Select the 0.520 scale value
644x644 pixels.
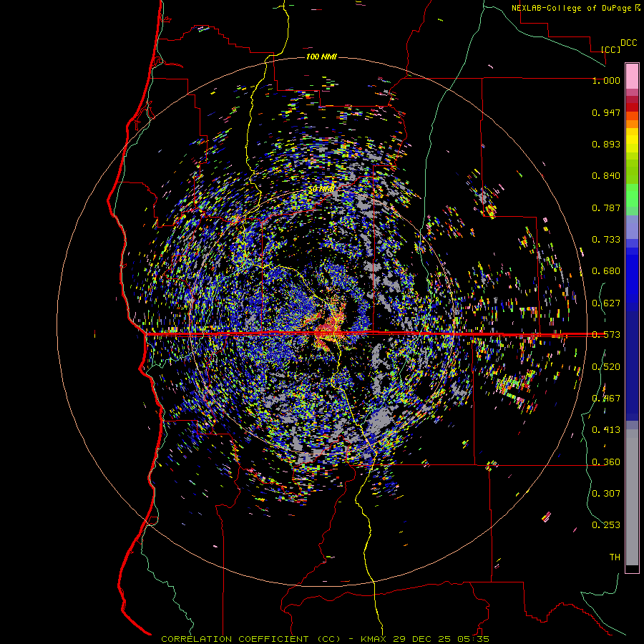pyautogui.click(x=606, y=367)
